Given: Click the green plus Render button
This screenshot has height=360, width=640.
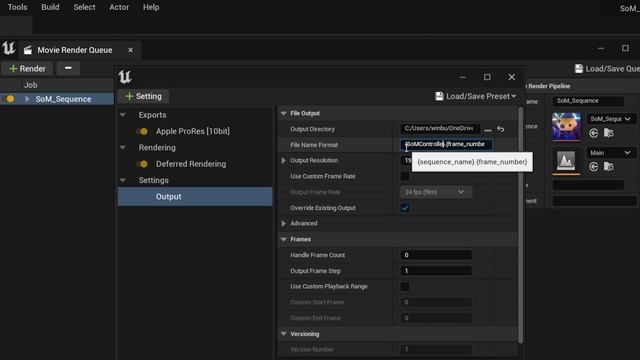Looking at the screenshot, I should 27,69.
